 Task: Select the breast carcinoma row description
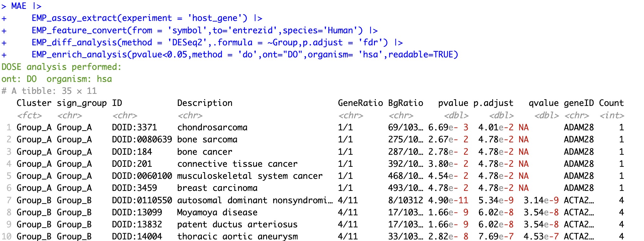(217, 188)
